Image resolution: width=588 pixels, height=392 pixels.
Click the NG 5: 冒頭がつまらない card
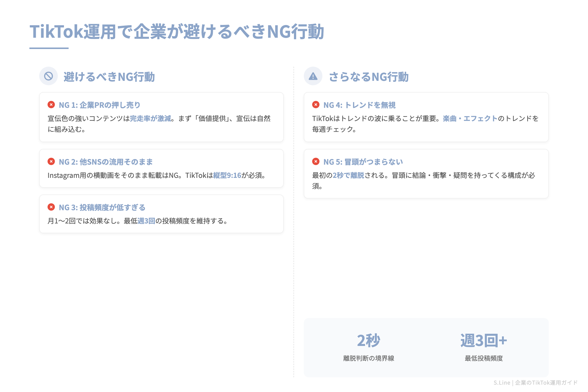[425, 172]
